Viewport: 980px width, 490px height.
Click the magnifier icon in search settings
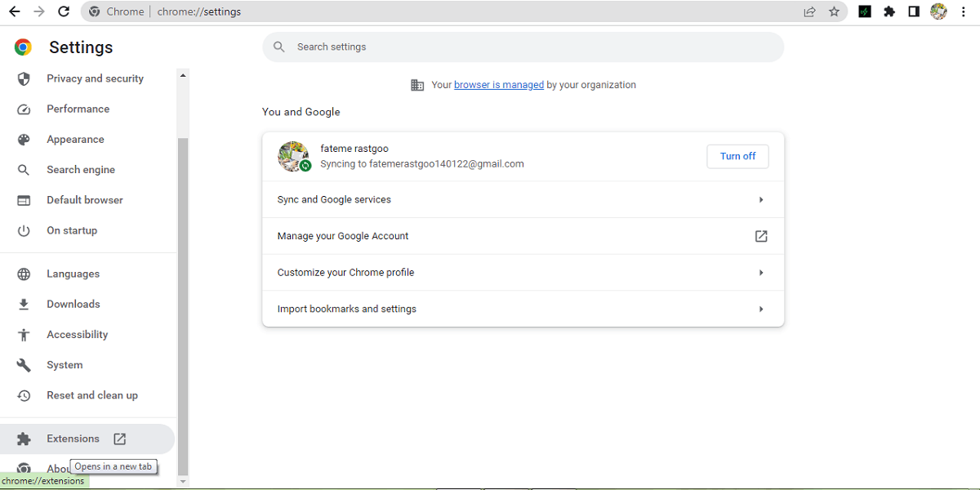(279, 47)
